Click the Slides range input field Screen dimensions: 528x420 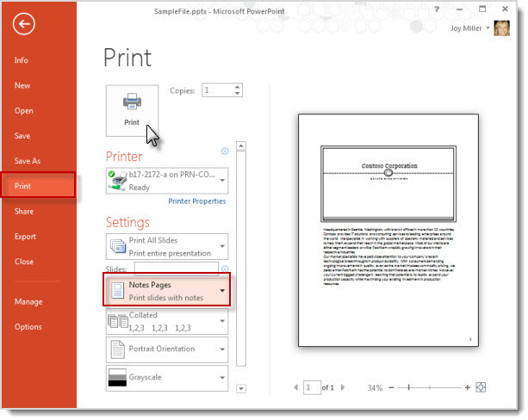click(176, 269)
